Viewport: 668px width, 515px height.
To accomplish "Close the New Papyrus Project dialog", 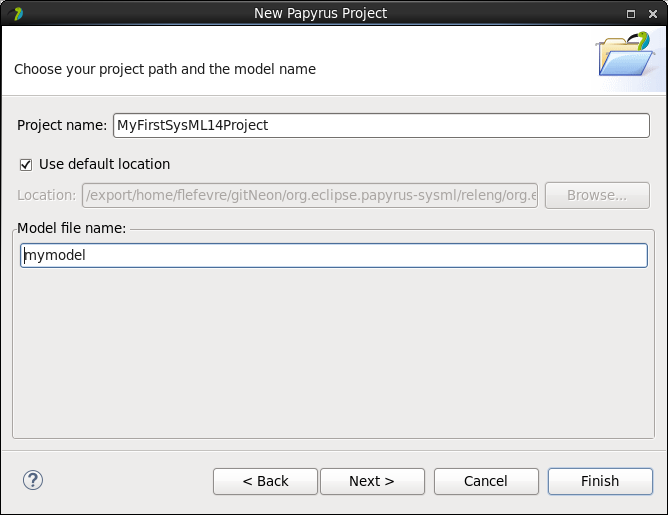I will 653,14.
